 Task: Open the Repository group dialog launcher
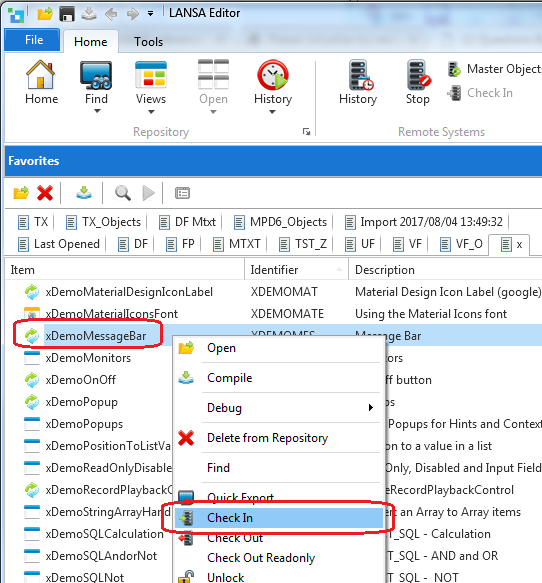(x=307, y=132)
